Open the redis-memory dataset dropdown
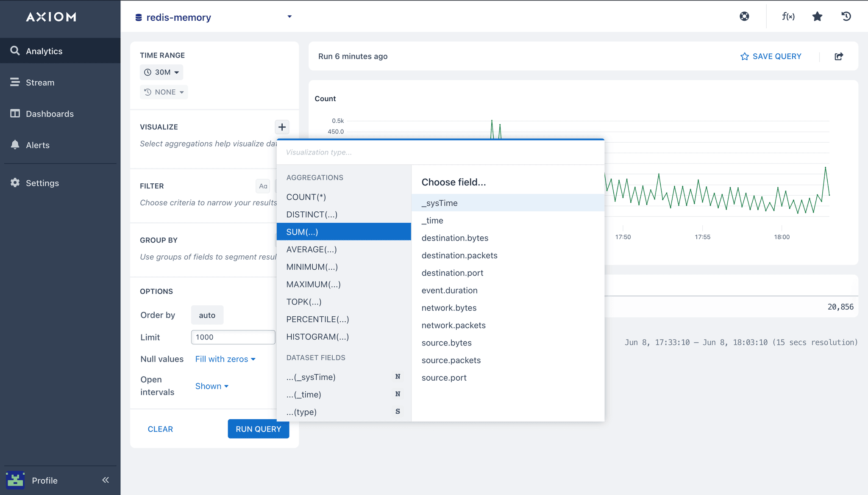The image size is (868, 495). (214, 17)
